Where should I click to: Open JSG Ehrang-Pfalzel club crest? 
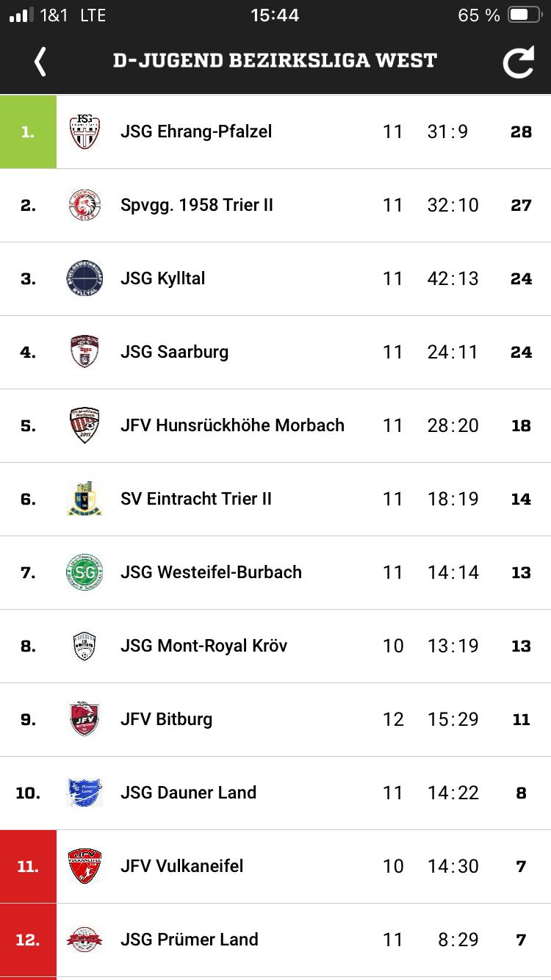[84, 131]
